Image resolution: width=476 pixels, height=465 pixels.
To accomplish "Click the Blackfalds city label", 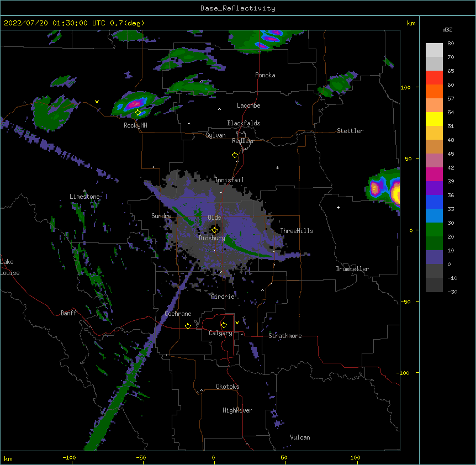I will [x=244, y=123].
